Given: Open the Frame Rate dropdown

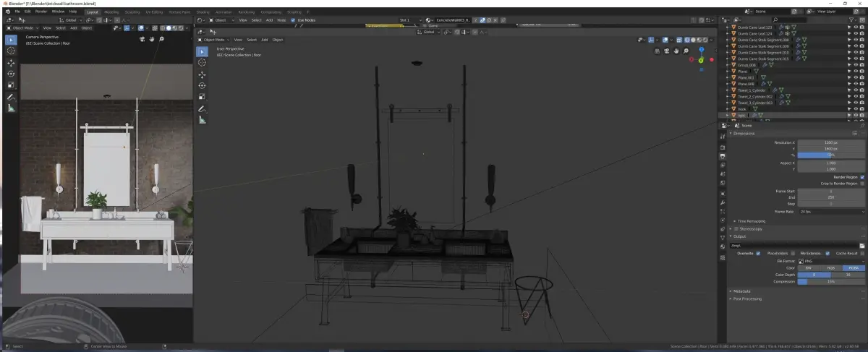Looking at the screenshot, I should tap(831, 212).
